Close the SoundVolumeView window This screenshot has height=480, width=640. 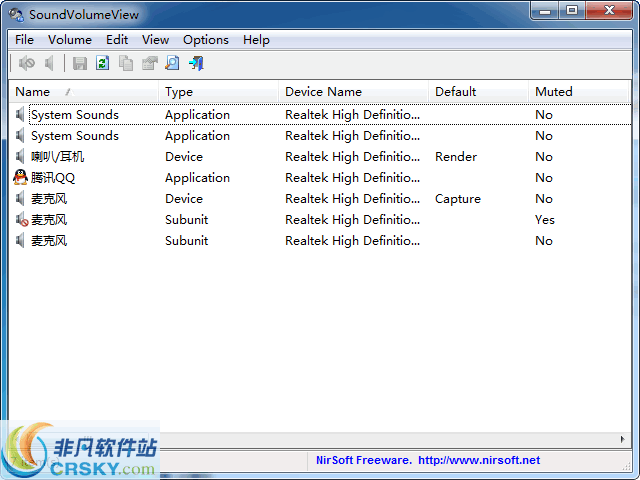609,11
